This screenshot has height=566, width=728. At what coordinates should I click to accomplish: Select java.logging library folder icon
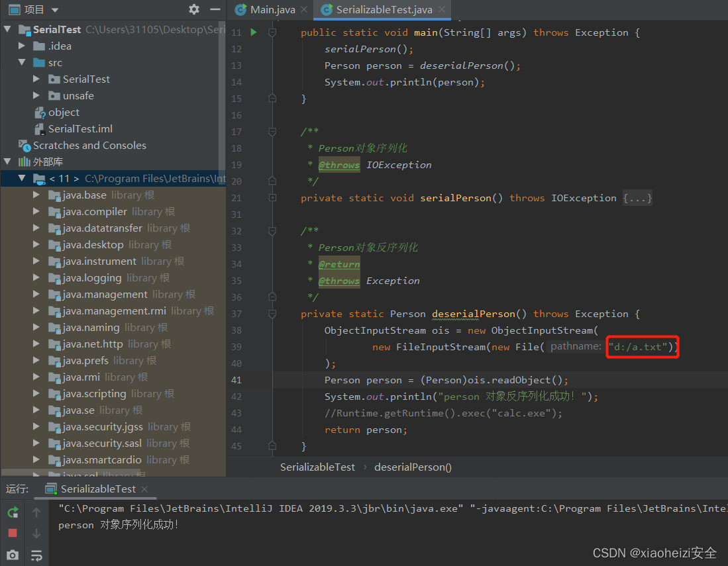tap(55, 278)
